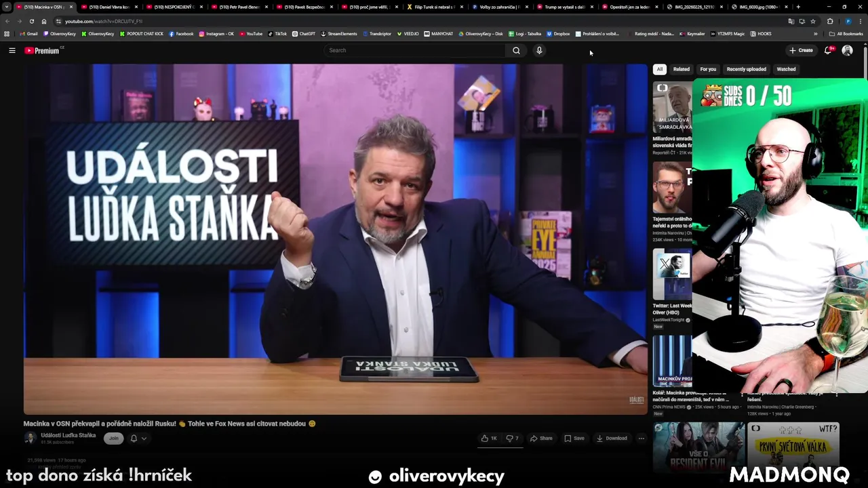Focus the YouTube Search input field

point(415,50)
